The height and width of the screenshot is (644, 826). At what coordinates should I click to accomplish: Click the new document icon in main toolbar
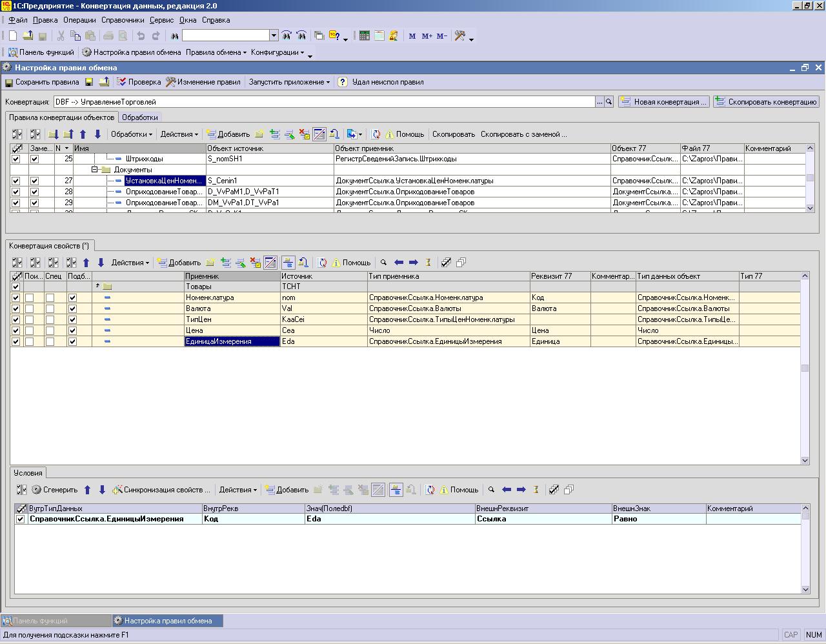tap(12, 36)
